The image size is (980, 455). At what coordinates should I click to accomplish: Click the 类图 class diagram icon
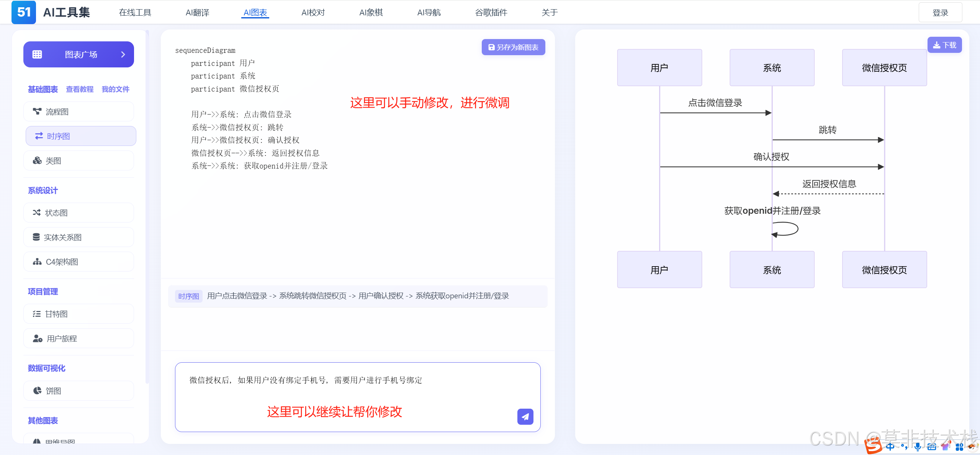coord(37,160)
